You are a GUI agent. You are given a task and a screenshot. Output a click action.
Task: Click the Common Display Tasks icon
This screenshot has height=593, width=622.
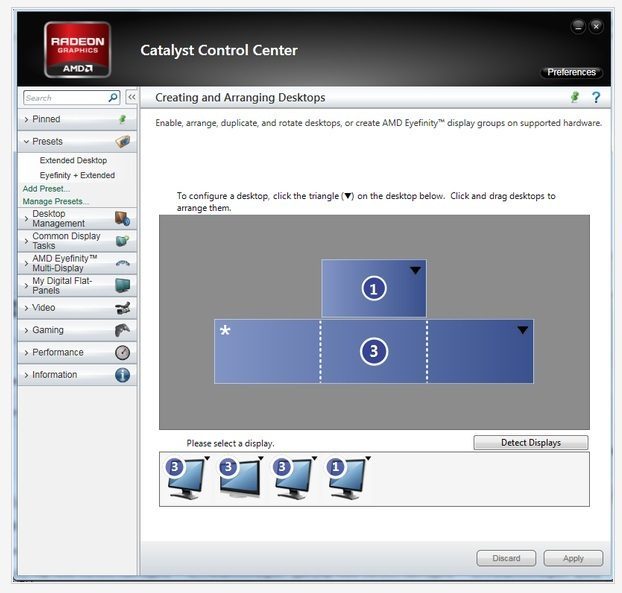(x=122, y=241)
